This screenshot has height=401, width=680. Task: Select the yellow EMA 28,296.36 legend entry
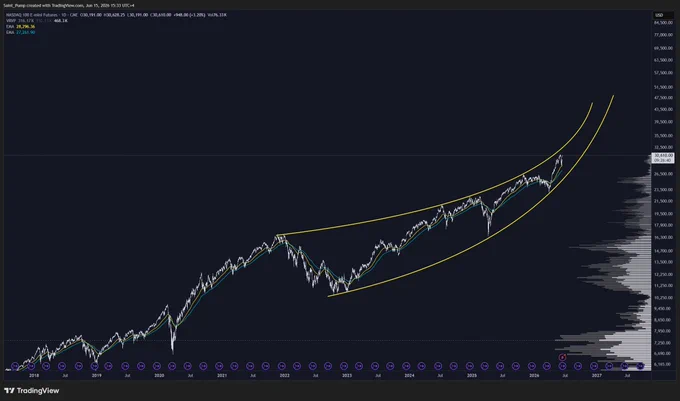pyautogui.click(x=20, y=26)
